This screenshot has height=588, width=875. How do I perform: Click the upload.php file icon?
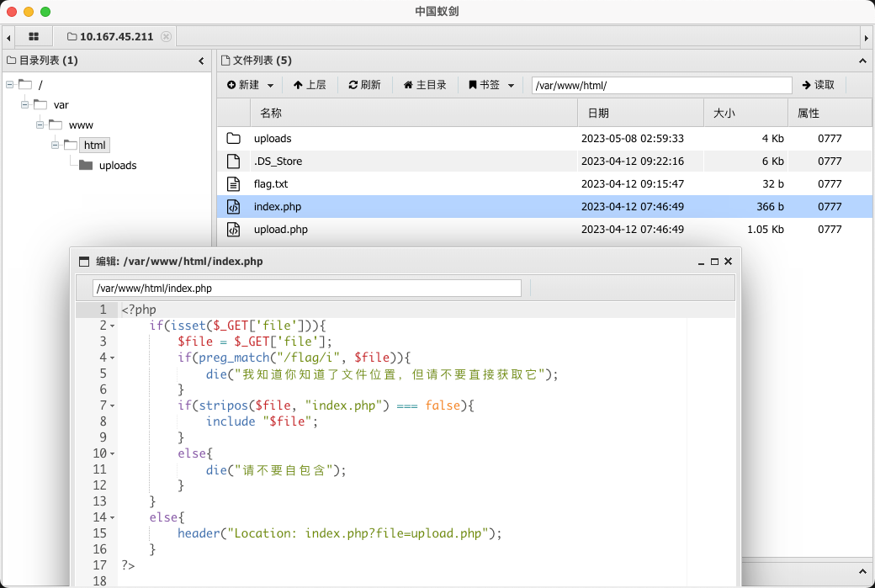[x=234, y=229]
